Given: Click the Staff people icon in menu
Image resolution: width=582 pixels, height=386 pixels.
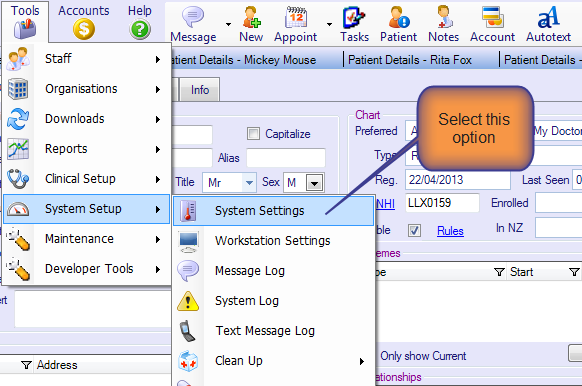Looking at the screenshot, I should [18, 59].
